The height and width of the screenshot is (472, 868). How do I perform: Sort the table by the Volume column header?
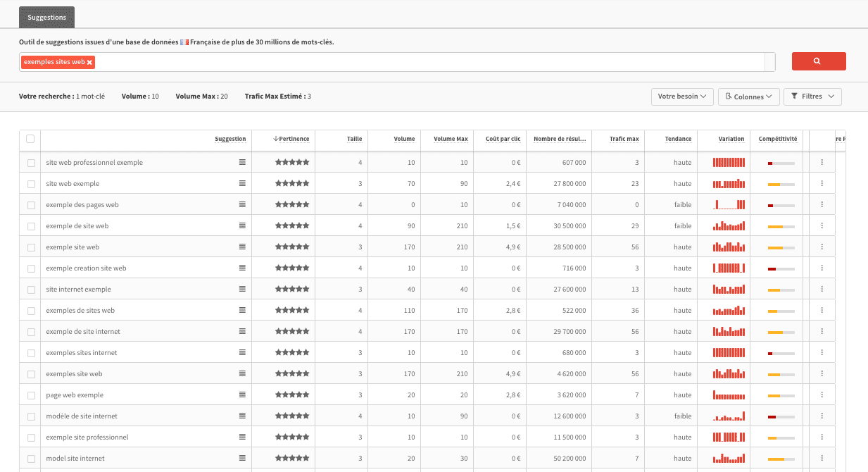(x=405, y=139)
